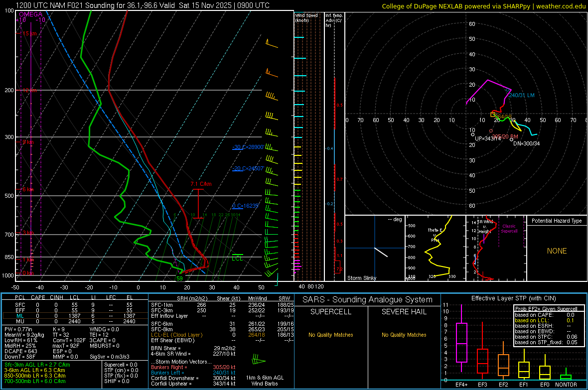Click the green 'LCL' marker on skew-T
The width and height of the screenshot is (588, 390).
click(237, 259)
